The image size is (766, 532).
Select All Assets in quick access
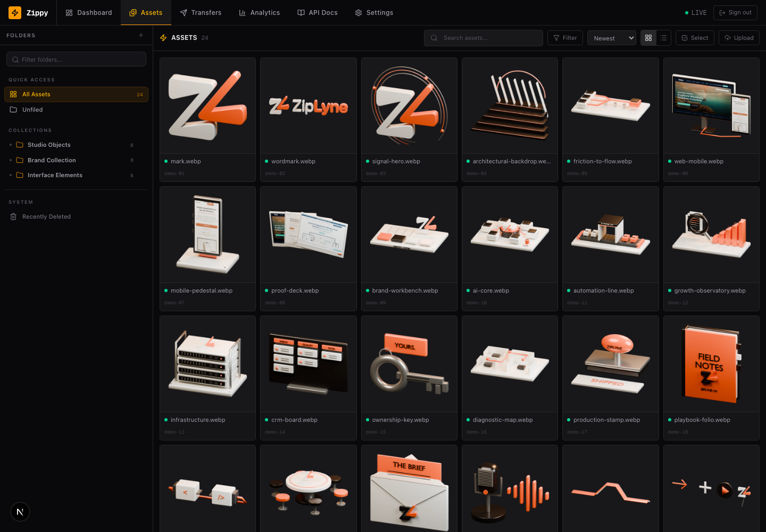coord(76,94)
